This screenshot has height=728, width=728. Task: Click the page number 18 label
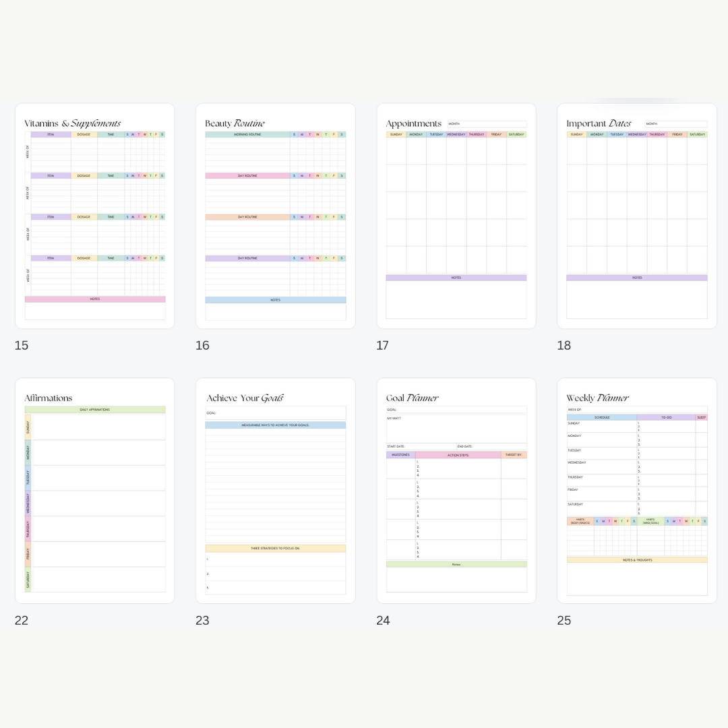pyautogui.click(x=564, y=346)
